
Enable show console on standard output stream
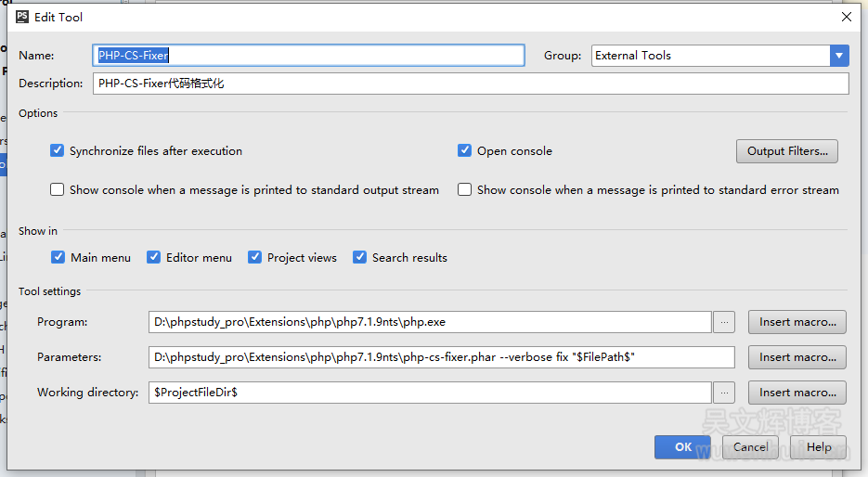(58, 189)
